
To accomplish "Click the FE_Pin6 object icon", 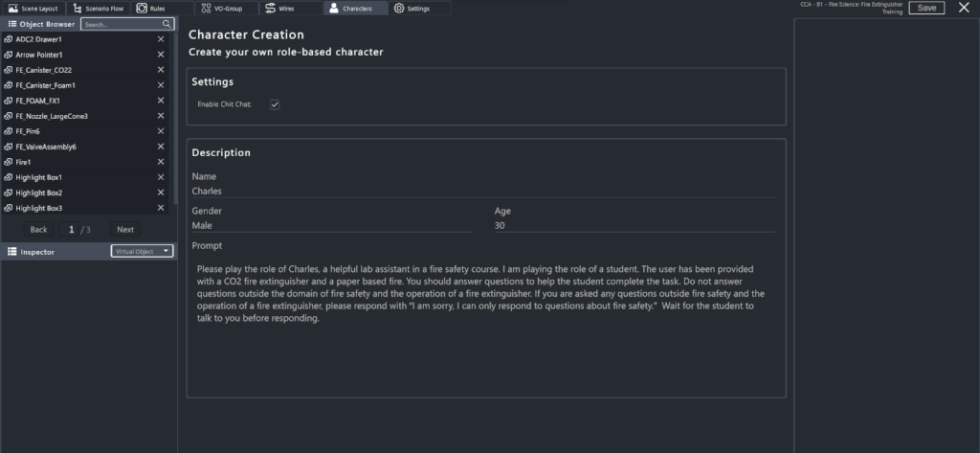I will (9, 131).
